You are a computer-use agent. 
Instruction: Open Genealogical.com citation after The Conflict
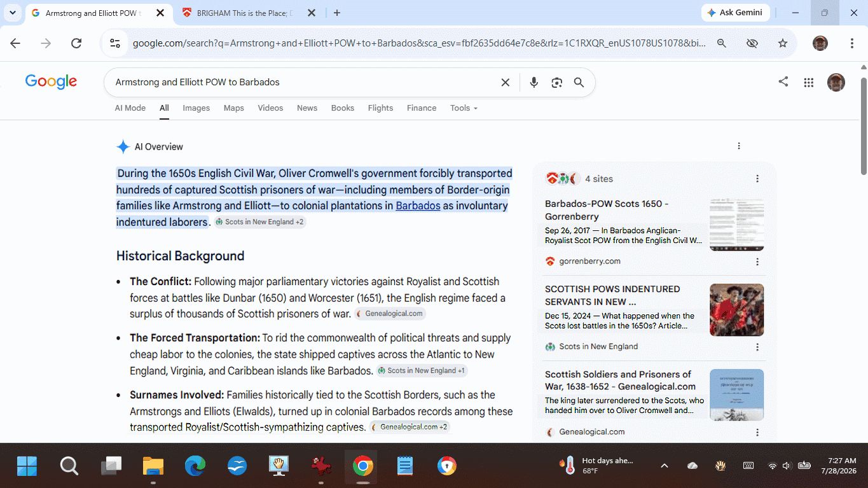(x=390, y=314)
